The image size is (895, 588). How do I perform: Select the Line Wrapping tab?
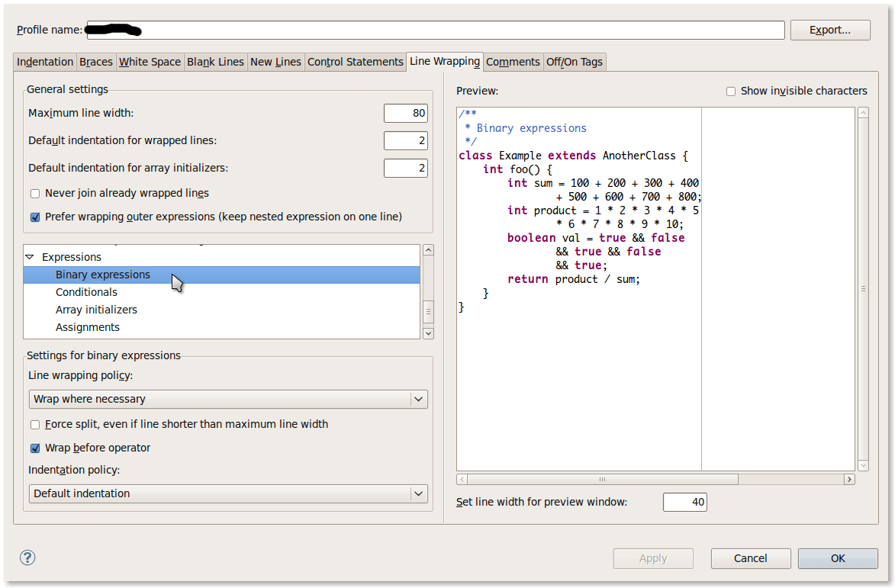click(445, 61)
